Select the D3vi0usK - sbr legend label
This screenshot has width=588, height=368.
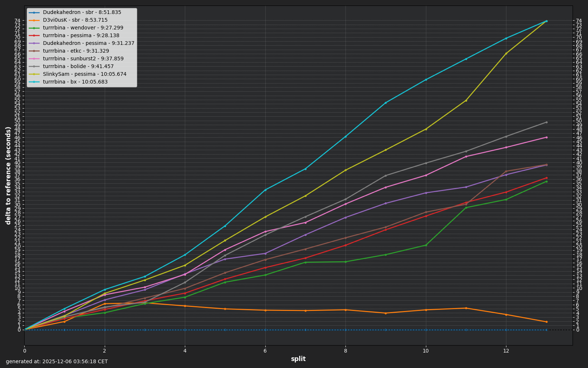click(75, 20)
